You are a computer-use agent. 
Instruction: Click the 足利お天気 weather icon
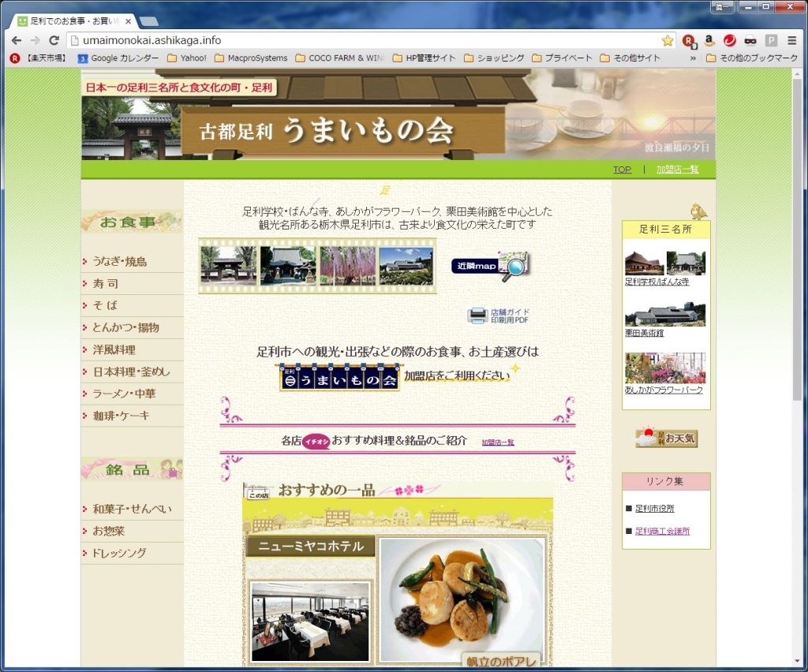click(667, 438)
